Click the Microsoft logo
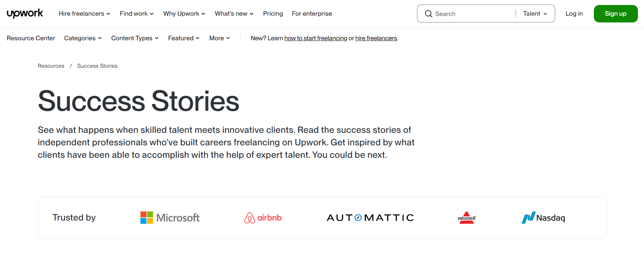Screen dimensions: 644x265 point(170,218)
